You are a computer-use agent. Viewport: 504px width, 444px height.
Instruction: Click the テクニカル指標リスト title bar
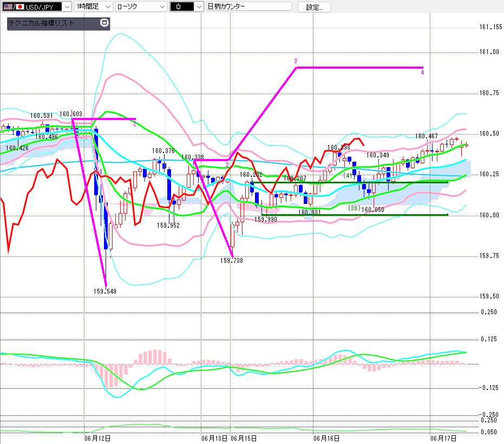pos(58,23)
